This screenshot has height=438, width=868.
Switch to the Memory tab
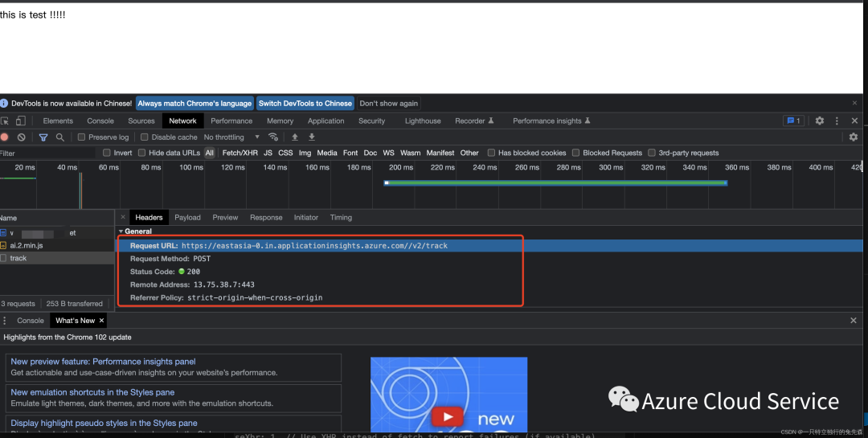[x=280, y=121]
